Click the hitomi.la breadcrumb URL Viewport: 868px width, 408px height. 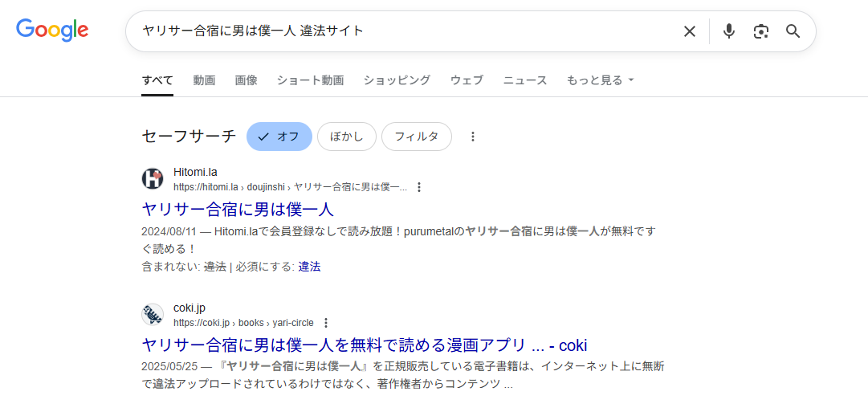coord(290,187)
